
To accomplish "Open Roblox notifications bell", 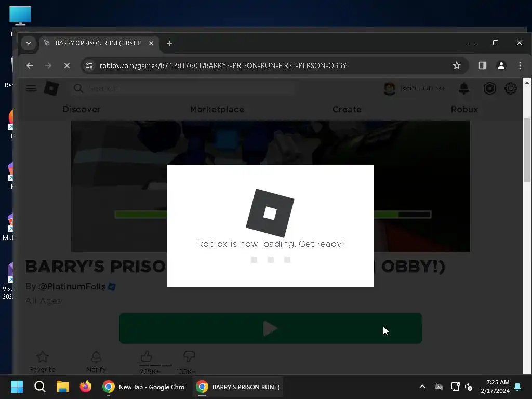I will click(x=464, y=88).
